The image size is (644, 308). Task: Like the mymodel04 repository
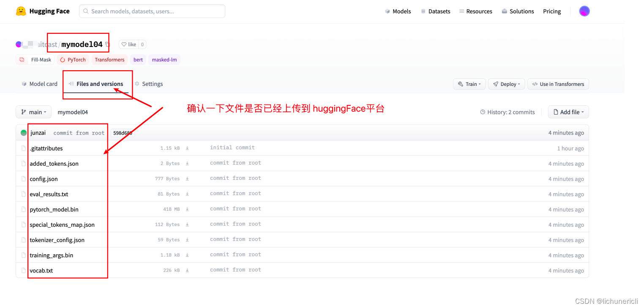(129, 44)
